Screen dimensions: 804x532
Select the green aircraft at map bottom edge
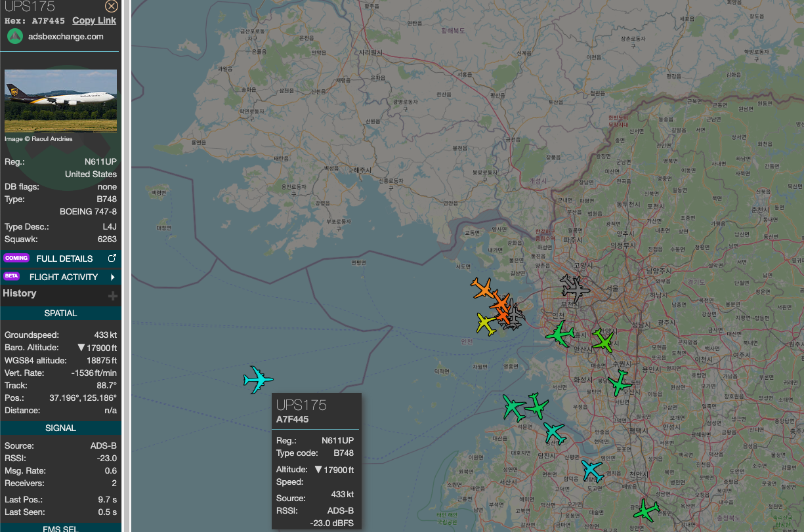click(646, 510)
